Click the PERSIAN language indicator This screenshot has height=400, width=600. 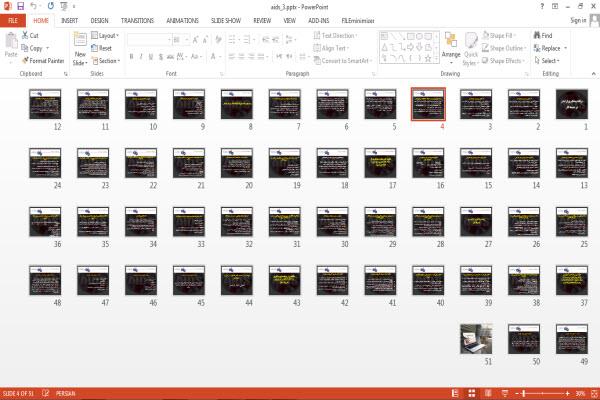[x=65, y=393]
